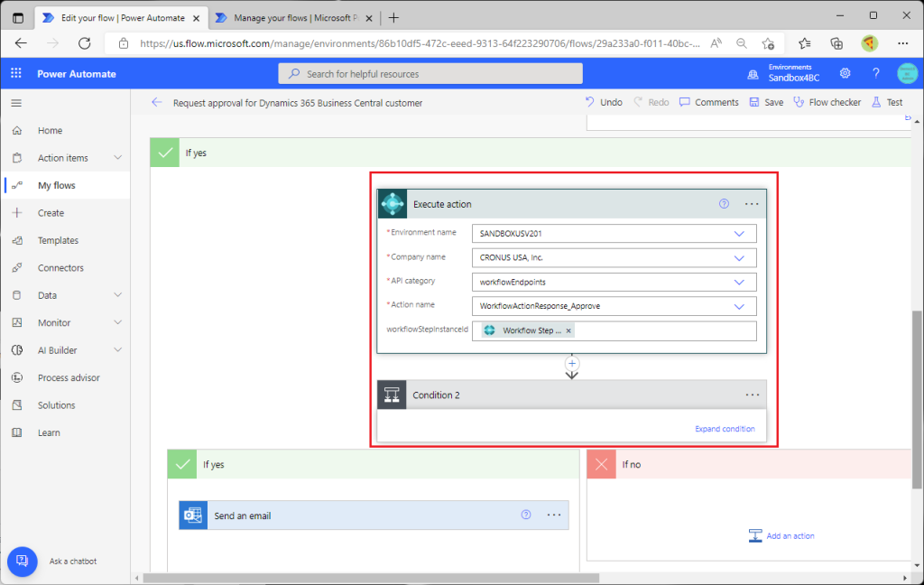924x585 pixels.
Task: Expand Monitor section in sidebar
Action: [118, 322]
